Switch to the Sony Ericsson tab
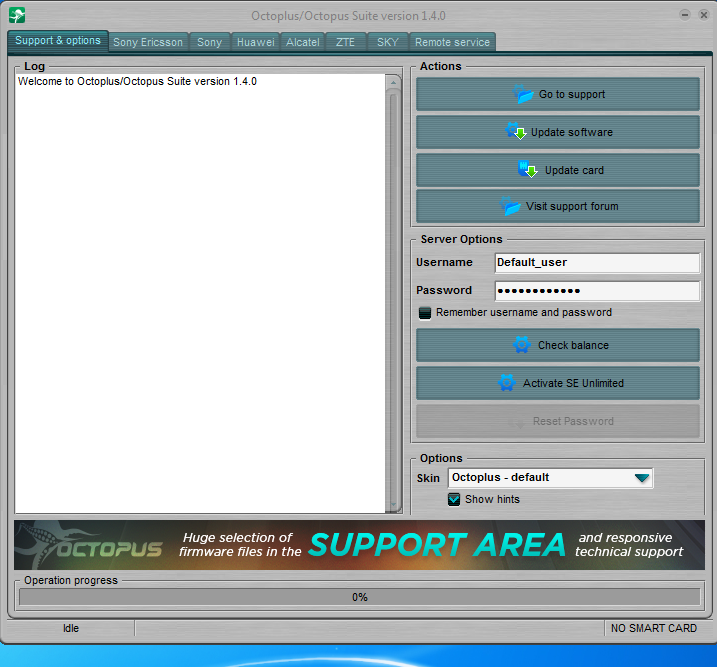This screenshot has height=667, width=717. coord(148,42)
